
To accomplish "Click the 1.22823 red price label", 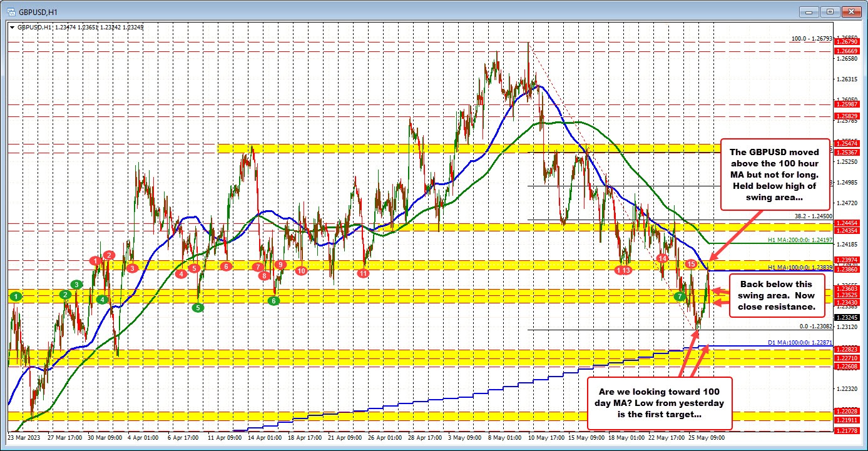I will pyautogui.click(x=847, y=350).
